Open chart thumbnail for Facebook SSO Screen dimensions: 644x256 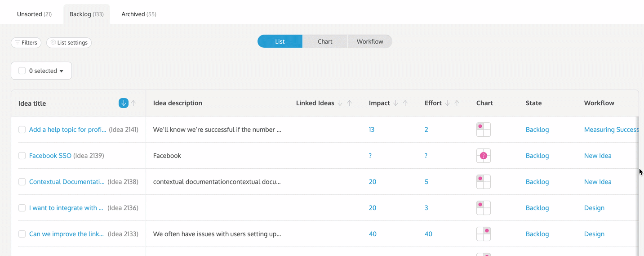coord(484,156)
